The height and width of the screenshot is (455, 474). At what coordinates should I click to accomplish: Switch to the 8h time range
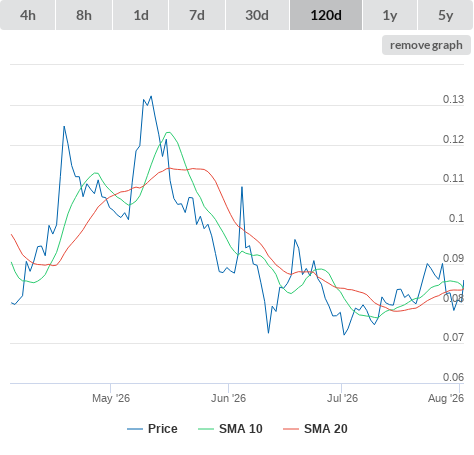pos(84,15)
